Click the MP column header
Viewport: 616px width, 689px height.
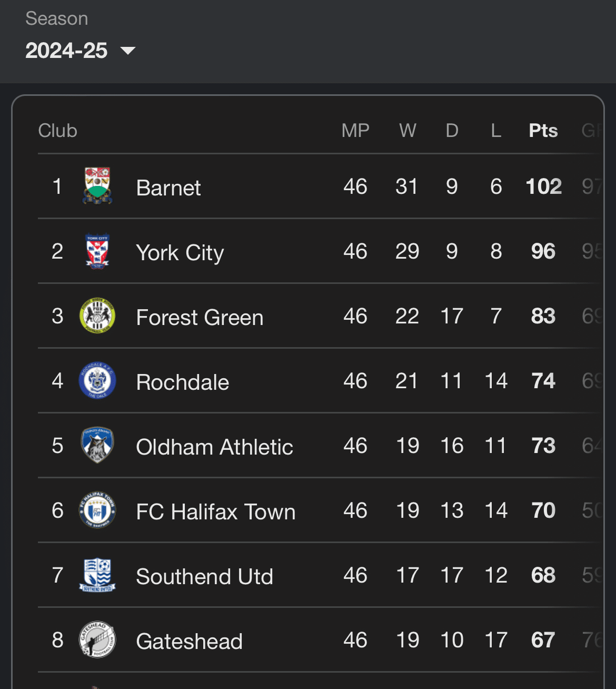click(x=355, y=131)
